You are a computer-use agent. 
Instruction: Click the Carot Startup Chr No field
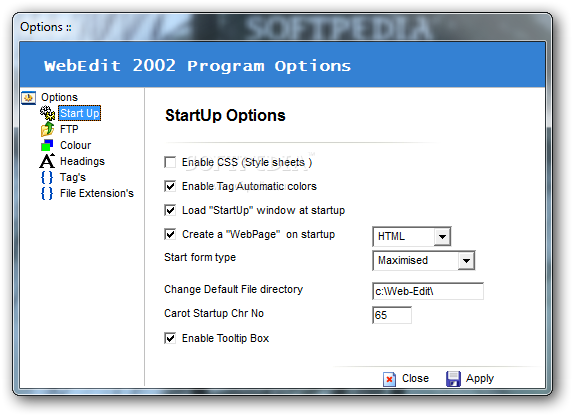[392, 315]
